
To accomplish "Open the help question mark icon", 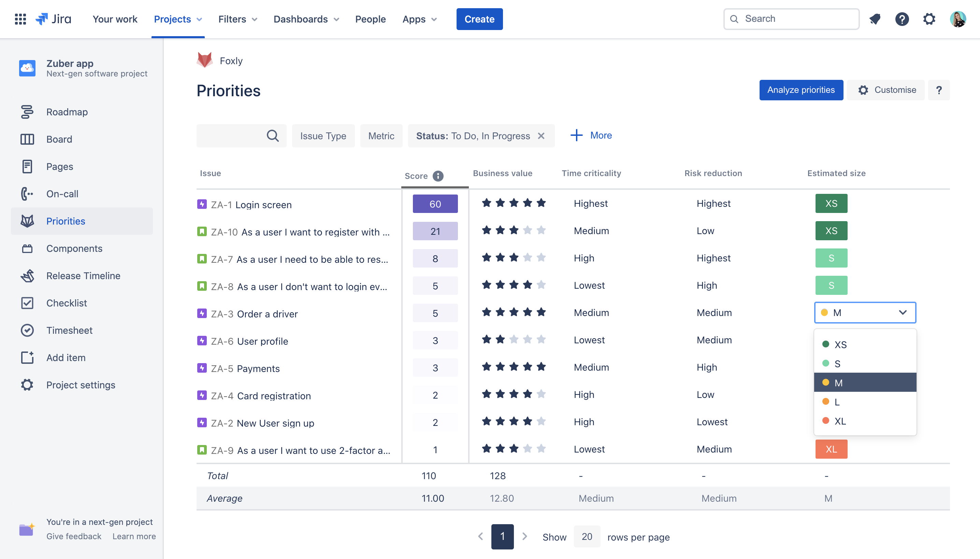I will [x=902, y=19].
